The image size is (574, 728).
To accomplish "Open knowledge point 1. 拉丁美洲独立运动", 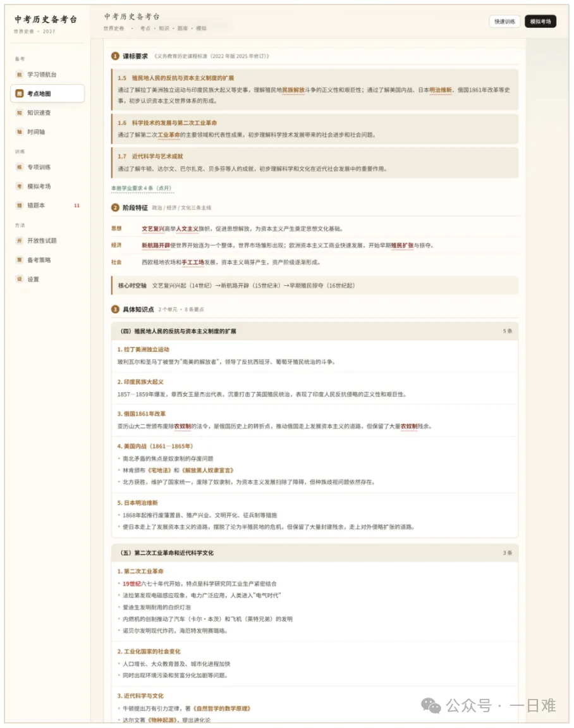I will (x=143, y=350).
